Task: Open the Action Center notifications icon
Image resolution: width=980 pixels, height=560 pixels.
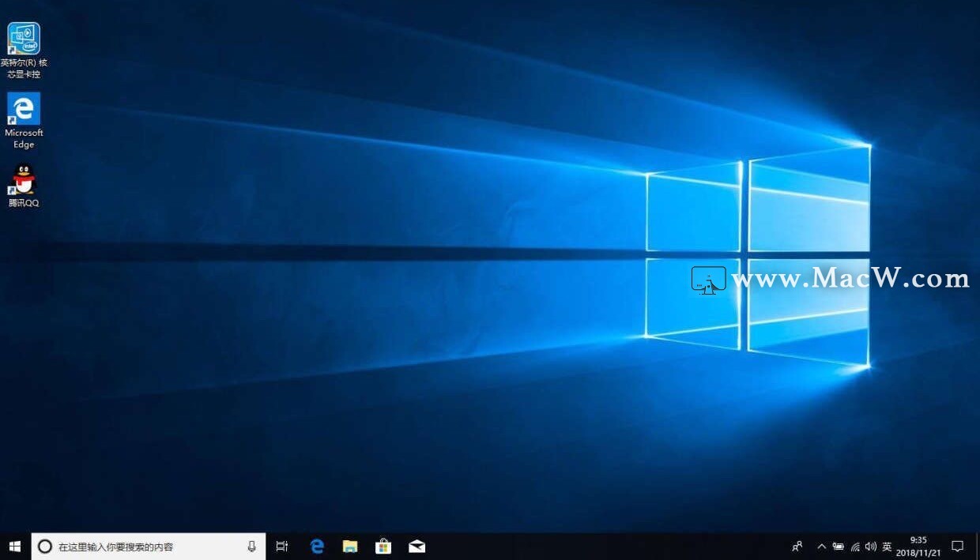Action: (957, 546)
